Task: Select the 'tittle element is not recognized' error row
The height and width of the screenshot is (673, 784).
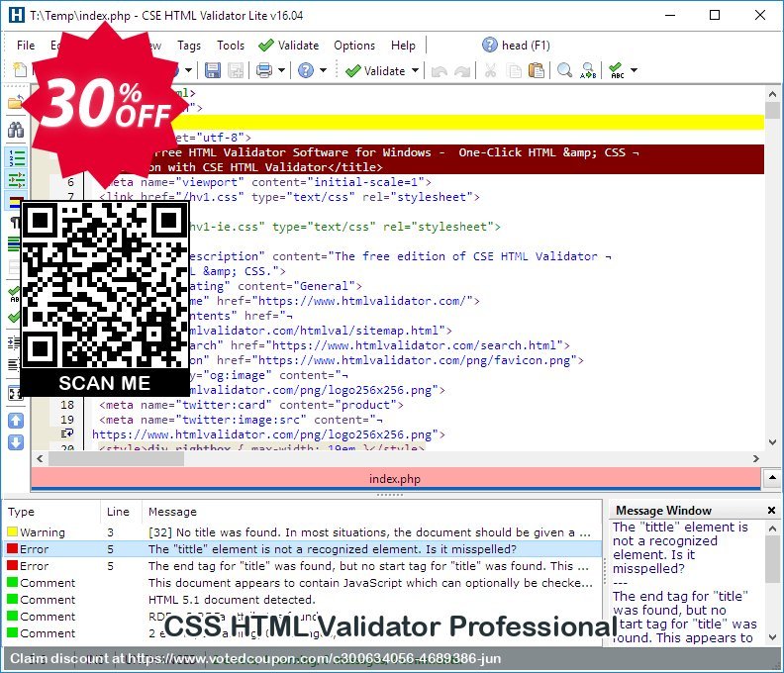Action: tap(303, 549)
